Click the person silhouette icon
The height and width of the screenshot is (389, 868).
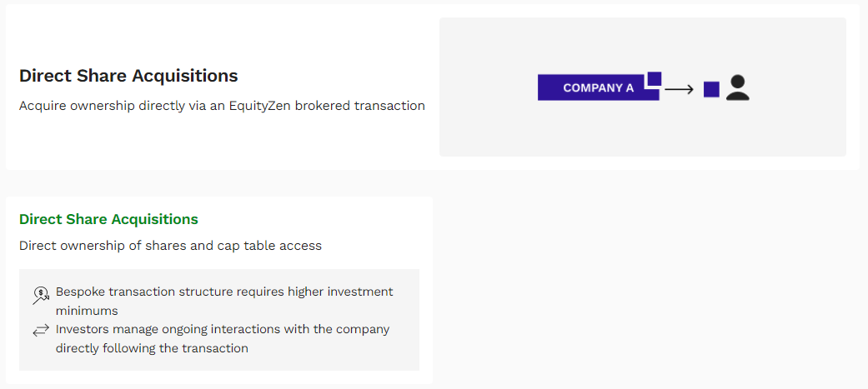[737, 87]
